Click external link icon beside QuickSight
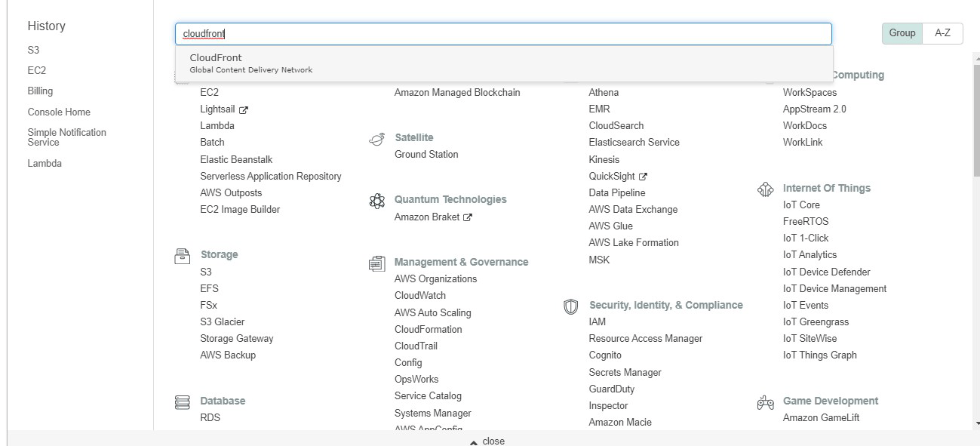Viewport: 980px width, 446px height. pyautogui.click(x=643, y=177)
